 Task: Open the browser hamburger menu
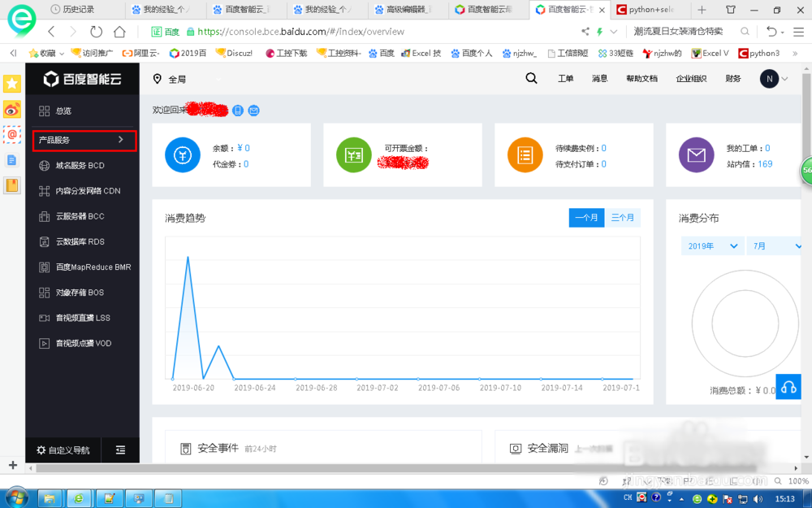point(798,32)
